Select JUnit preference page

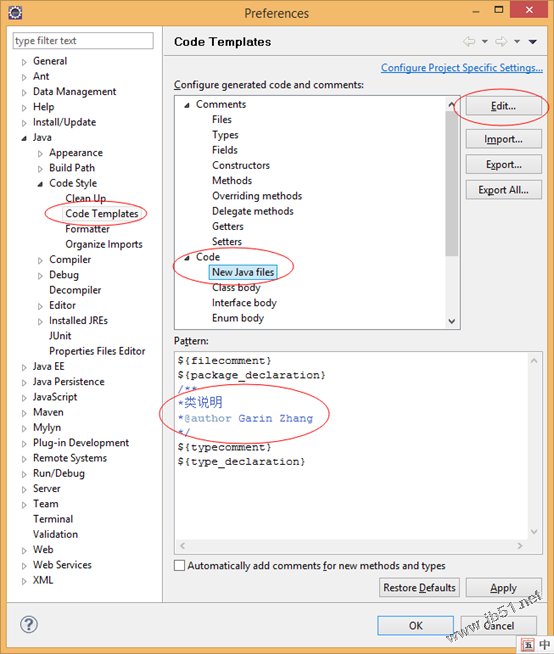(60, 336)
